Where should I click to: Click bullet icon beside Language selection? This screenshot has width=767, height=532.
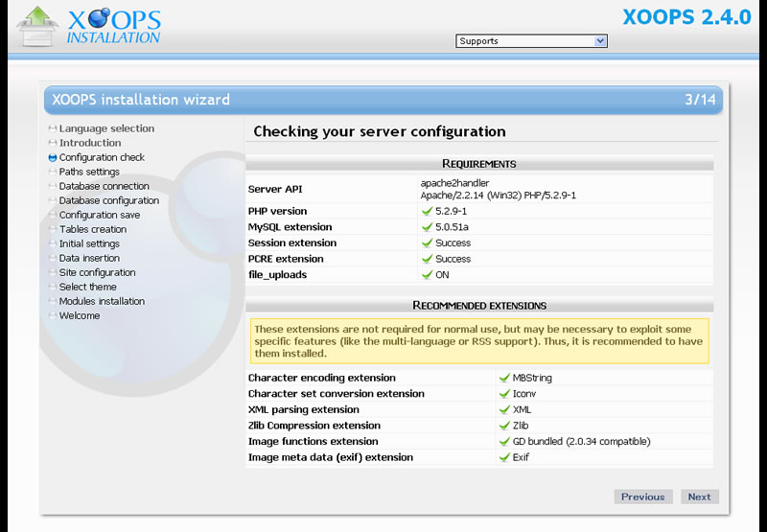coord(53,128)
